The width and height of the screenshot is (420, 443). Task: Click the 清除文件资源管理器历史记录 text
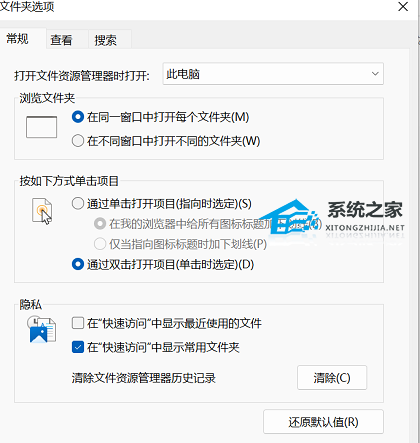(144, 378)
